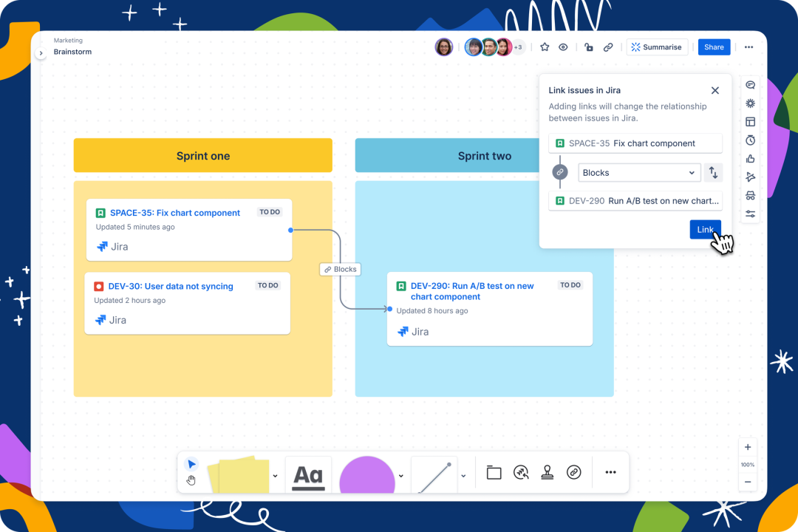Open the comments icon in right sidebar
798x532 pixels.
[x=750, y=85]
